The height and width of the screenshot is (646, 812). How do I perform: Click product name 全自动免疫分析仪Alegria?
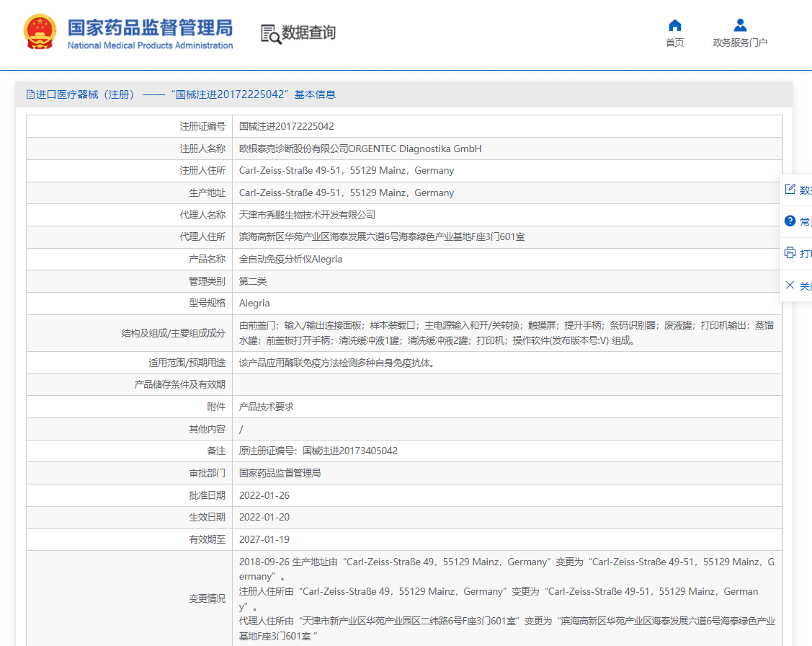pos(290,259)
